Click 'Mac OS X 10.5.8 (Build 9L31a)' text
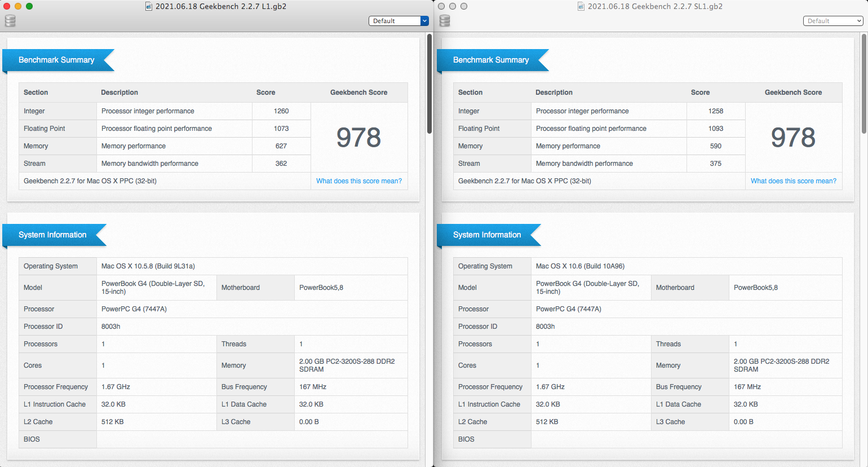 [148, 266]
